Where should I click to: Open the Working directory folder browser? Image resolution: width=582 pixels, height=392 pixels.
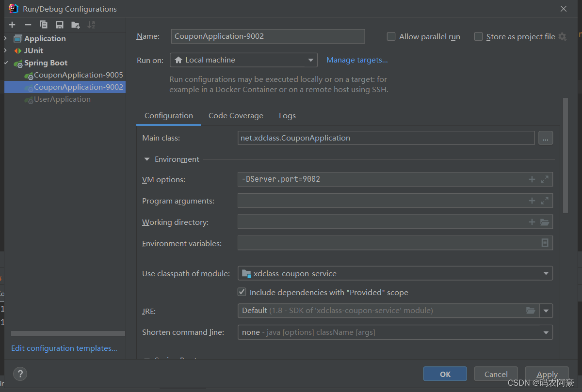point(545,222)
